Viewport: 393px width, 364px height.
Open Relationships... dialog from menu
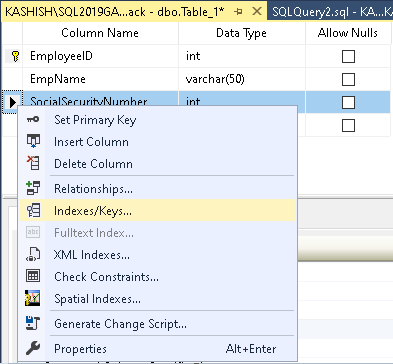point(157,189)
